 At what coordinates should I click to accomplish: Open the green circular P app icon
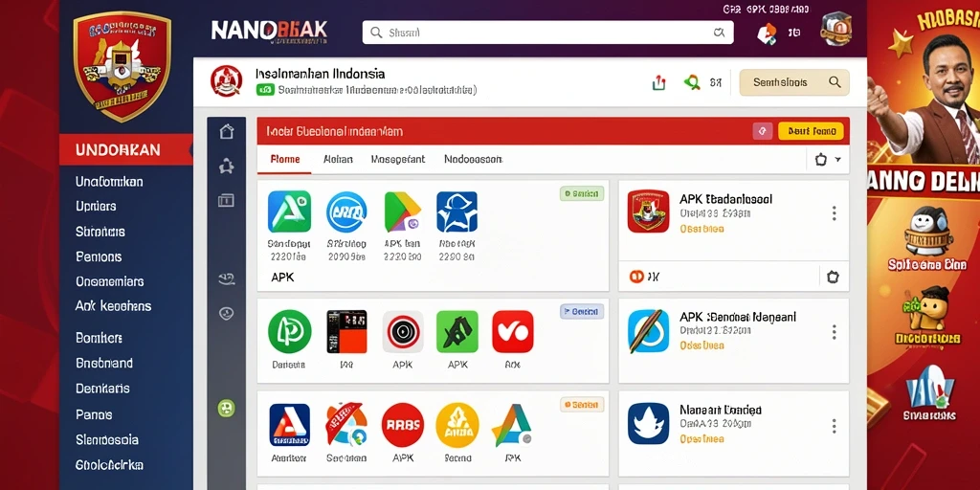tap(289, 332)
